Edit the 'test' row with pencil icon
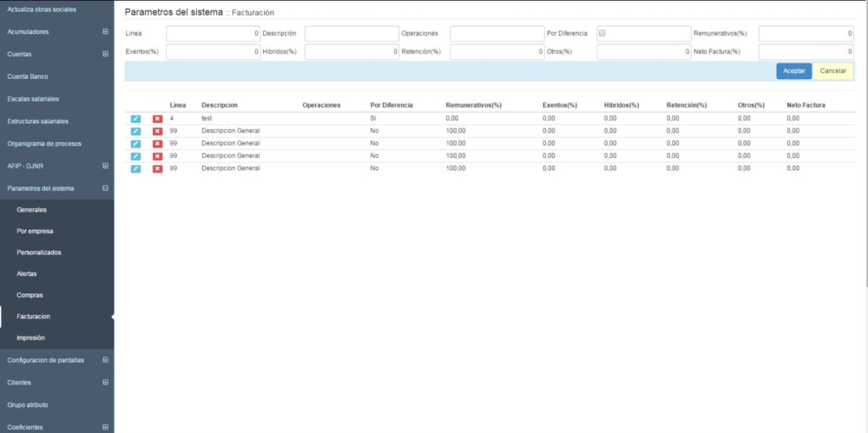Viewport: 868px width, 433px height. pyautogui.click(x=135, y=118)
